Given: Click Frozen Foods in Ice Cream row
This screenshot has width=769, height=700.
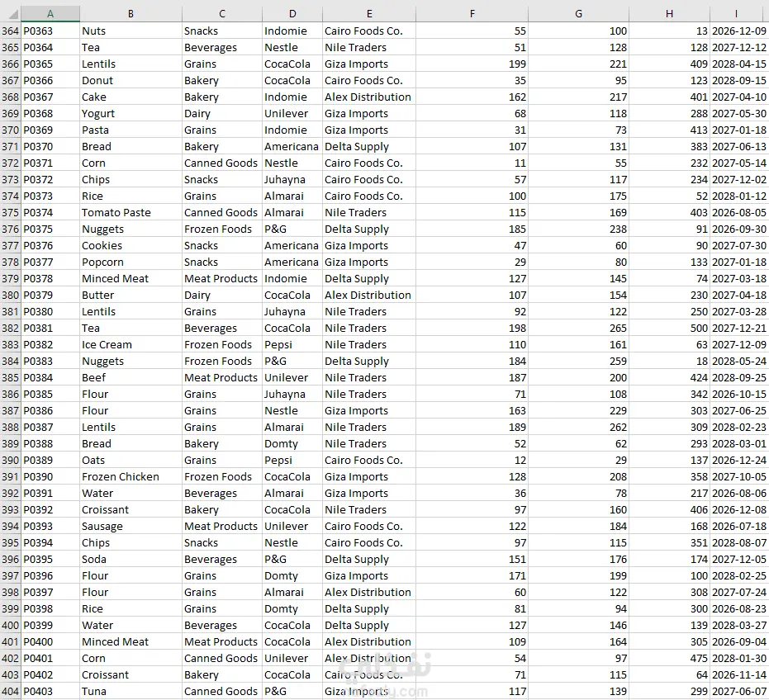Looking at the screenshot, I should [x=221, y=344].
